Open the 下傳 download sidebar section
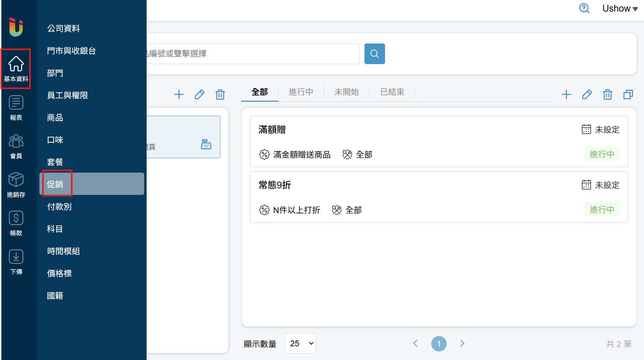 pos(16,262)
